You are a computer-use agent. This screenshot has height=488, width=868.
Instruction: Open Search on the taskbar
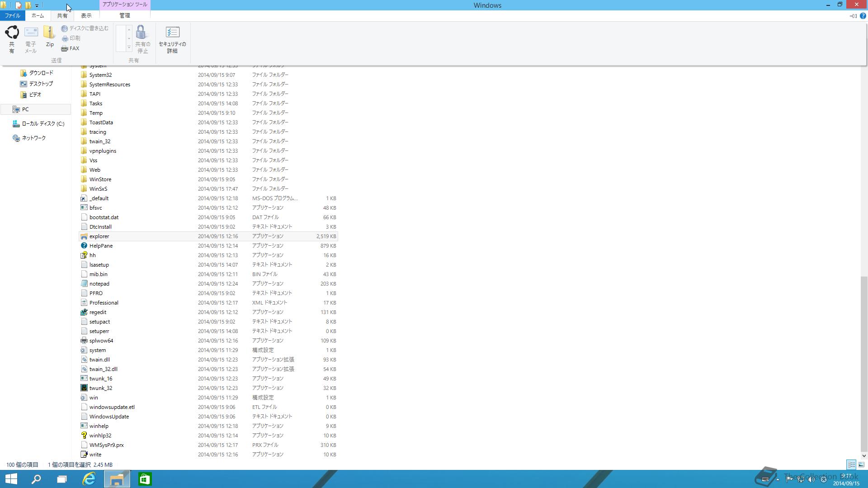coord(36,479)
